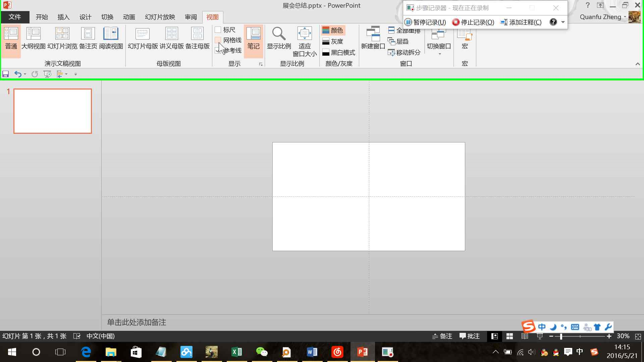This screenshot has height=362, width=644.
Task: Collapse the ribbon with the chevron
Action: click(x=638, y=64)
